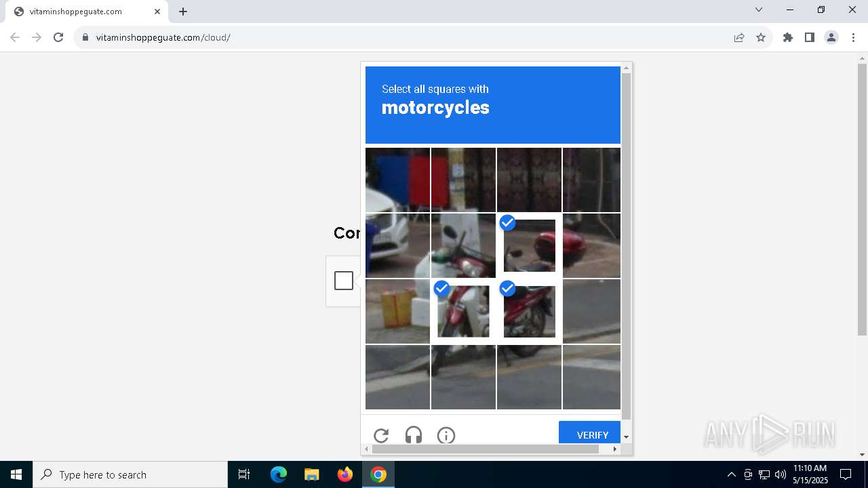Open the Chrome profile avatar
The height and width of the screenshot is (488, 868).
click(831, 37)
